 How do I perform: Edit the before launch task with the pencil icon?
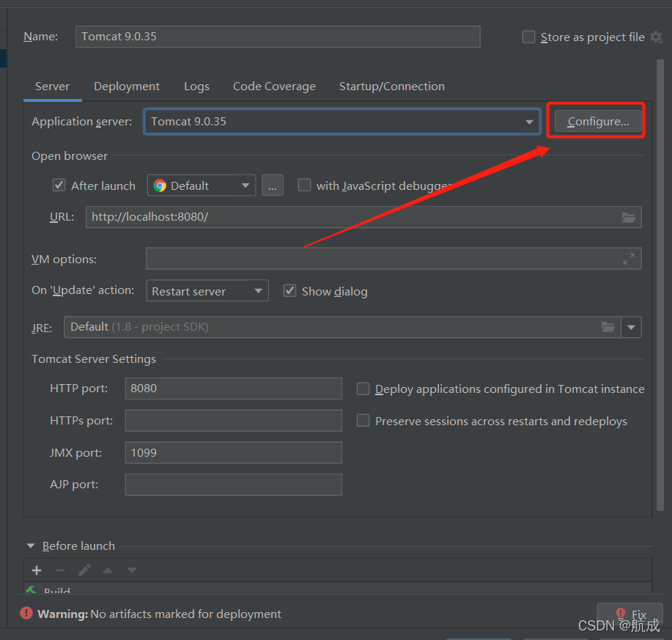coord(84,570)
